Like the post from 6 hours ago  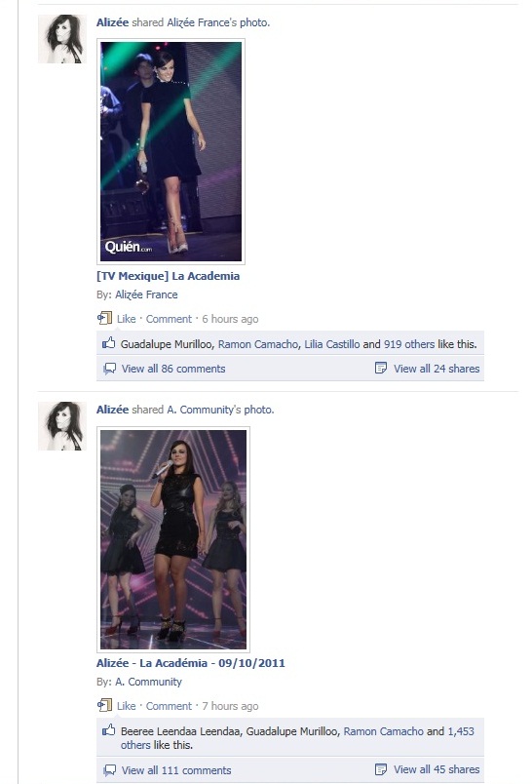point(126,319)
